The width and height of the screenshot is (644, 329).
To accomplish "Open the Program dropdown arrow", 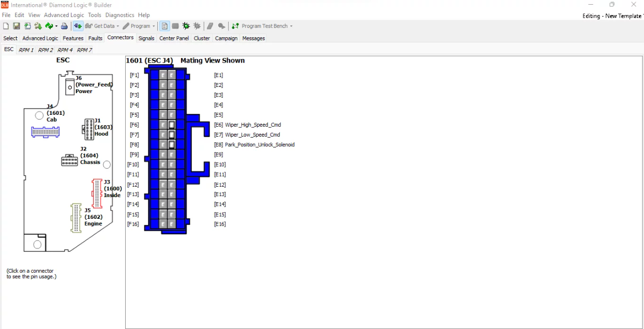I will [153, 26].
